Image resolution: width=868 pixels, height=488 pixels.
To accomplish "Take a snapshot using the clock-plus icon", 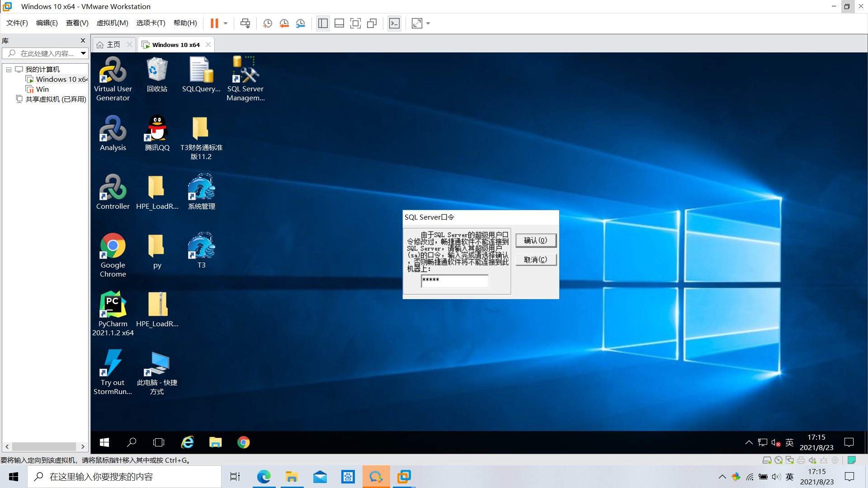I will (x=268, y=23).
